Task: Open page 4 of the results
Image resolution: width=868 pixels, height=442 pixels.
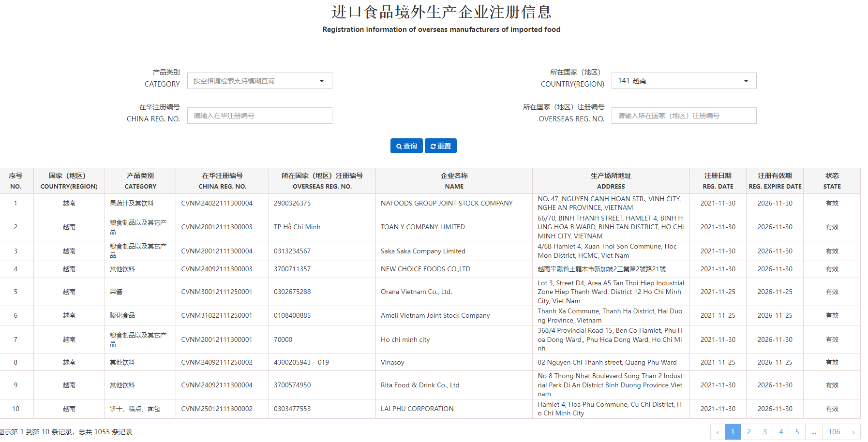Action: point(781,432)
